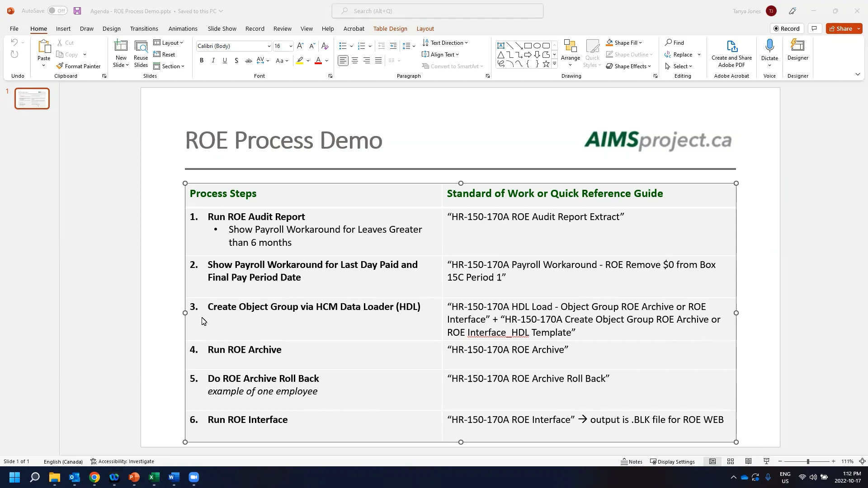Click Find in Editing group
Image resolution: width=868 pixels, height=488 pixels.
pos(675,42)
